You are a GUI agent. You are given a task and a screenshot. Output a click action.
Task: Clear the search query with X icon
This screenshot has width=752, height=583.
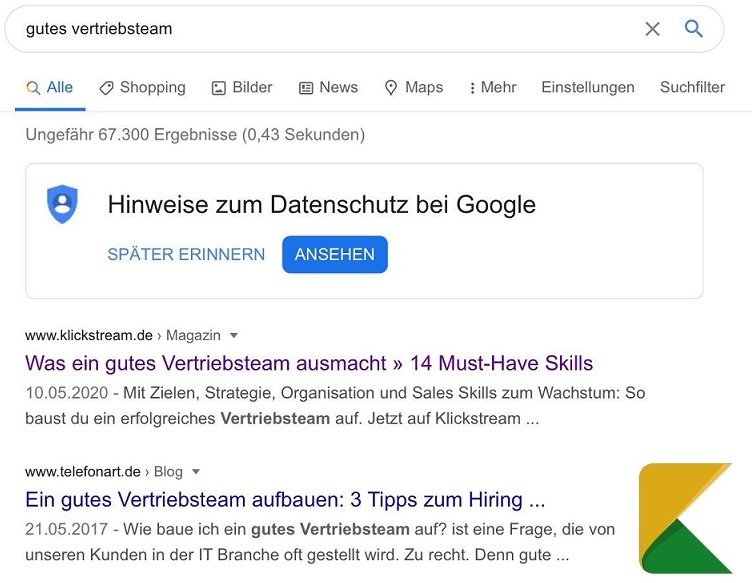point(652,29)
